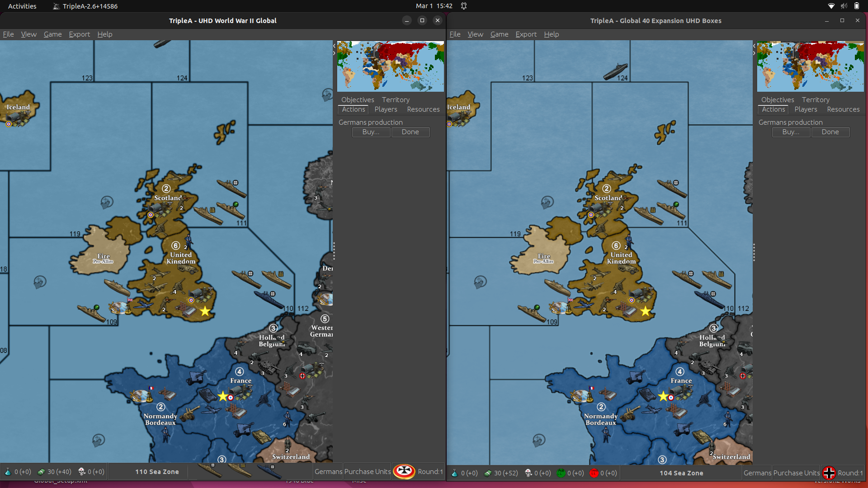Open File menu in World War II Global window
This screenshot has height=488, width=868.
(8, 34)
